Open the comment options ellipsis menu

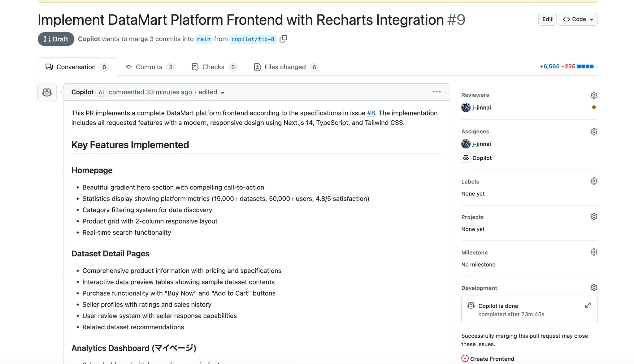436,92
